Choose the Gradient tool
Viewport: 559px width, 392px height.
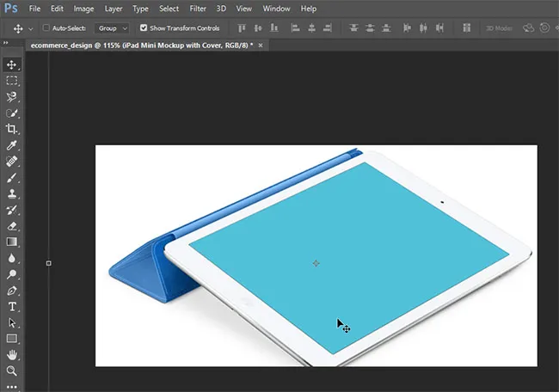[12, 242]
